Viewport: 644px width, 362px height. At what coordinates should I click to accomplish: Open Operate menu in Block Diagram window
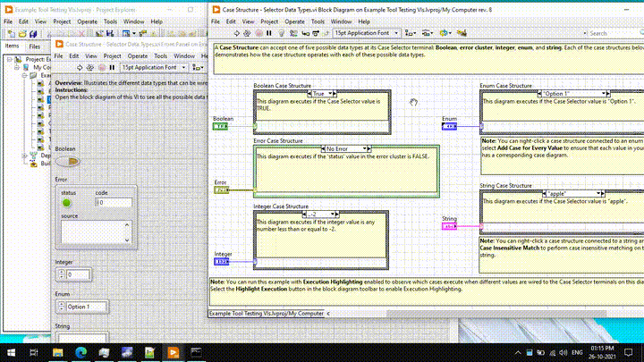pyautogui.click(x=294, y=21)
